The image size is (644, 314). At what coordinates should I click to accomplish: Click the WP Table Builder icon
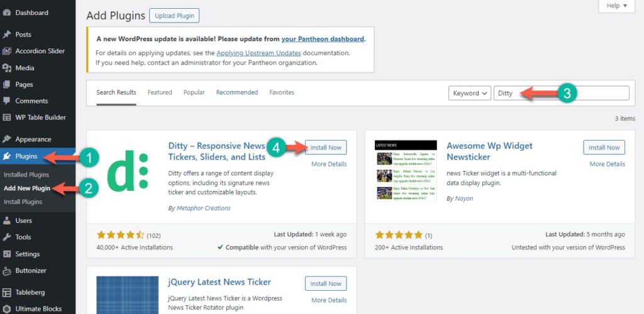[6, 117]
